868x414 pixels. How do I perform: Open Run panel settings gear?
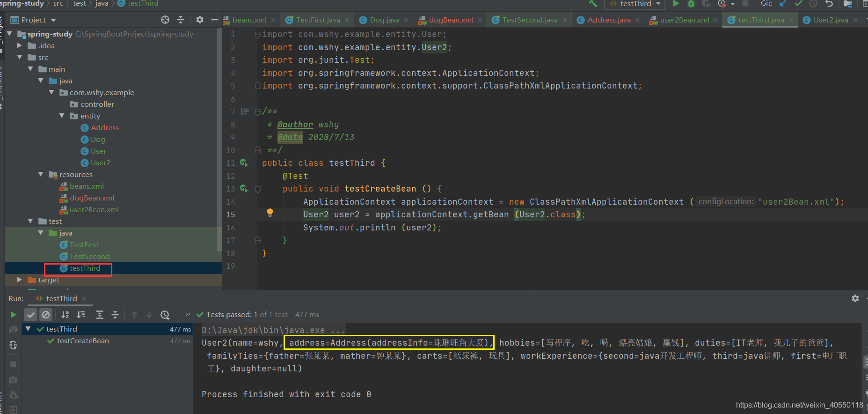click(855, 298)
